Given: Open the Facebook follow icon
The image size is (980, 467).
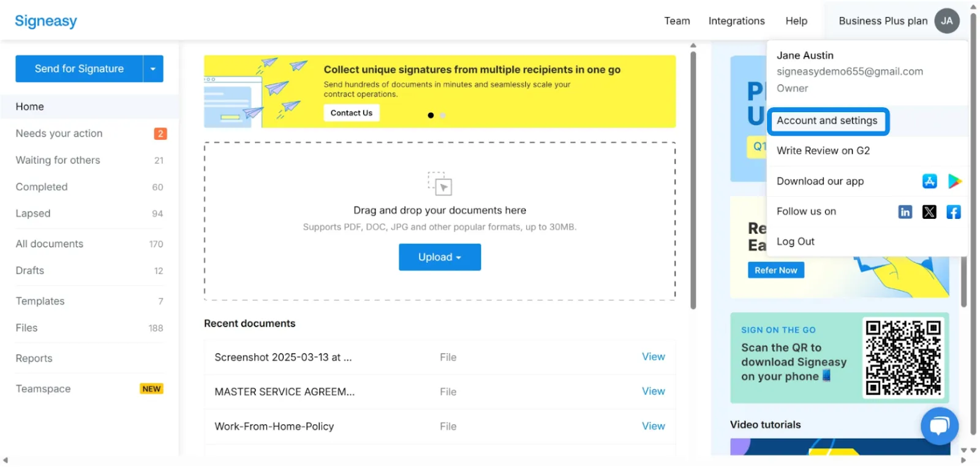Looking at the screenshot, I should tap(954, 211).
